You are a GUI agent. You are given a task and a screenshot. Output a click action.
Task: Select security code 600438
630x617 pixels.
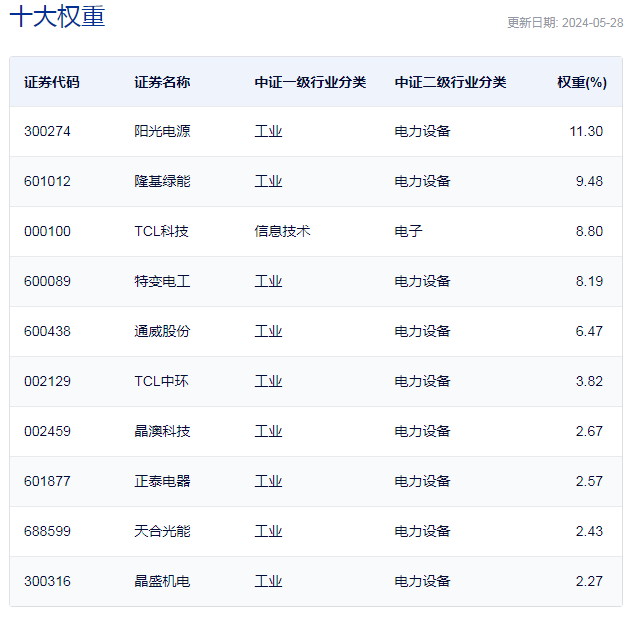point(47,331)
